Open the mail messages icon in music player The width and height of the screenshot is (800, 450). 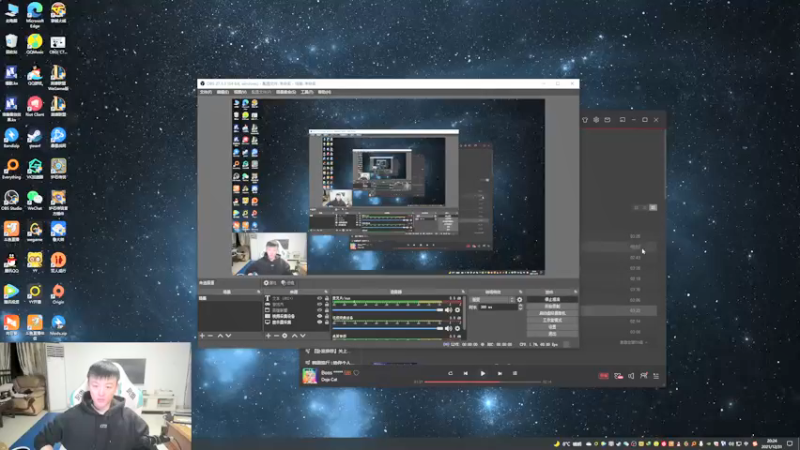coord(607,120)
